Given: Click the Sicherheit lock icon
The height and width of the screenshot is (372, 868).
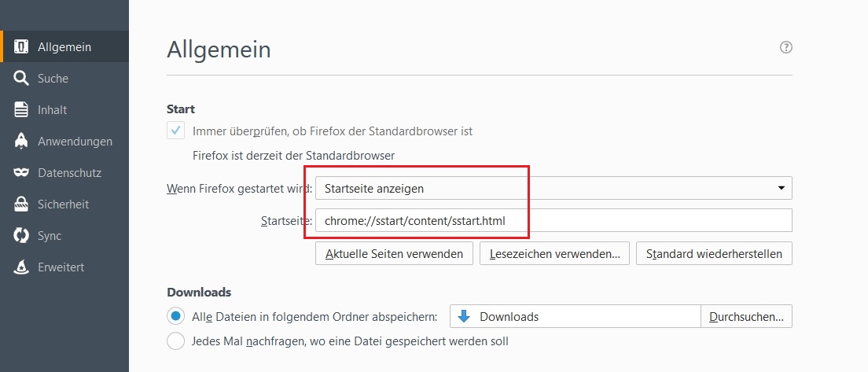Looking at the screenshot, I should coord(22,204).
